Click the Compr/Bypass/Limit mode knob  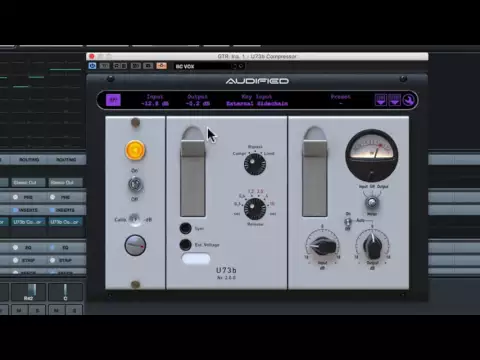(x=255, y=164)
